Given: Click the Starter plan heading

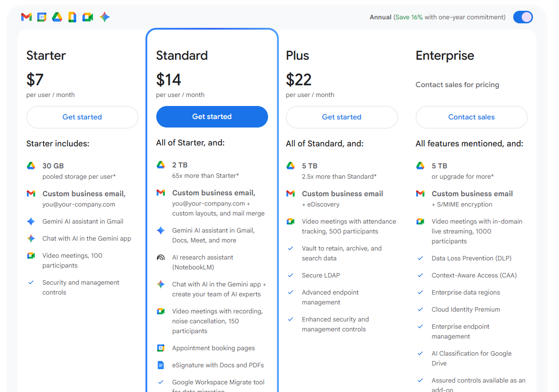Looking at the screenshot, I should coord(46,56).
